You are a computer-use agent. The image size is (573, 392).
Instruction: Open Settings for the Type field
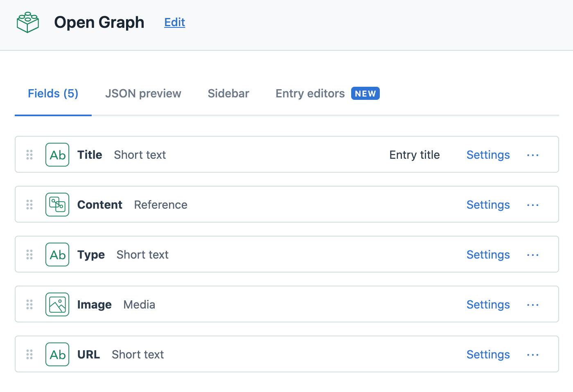488,255
